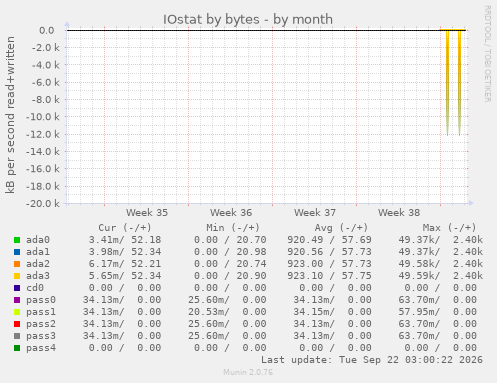Image resolution: width=497 pixels, height=383 pixels.
Task: Select the ada1 legend label
Action: tap(38, 252)
